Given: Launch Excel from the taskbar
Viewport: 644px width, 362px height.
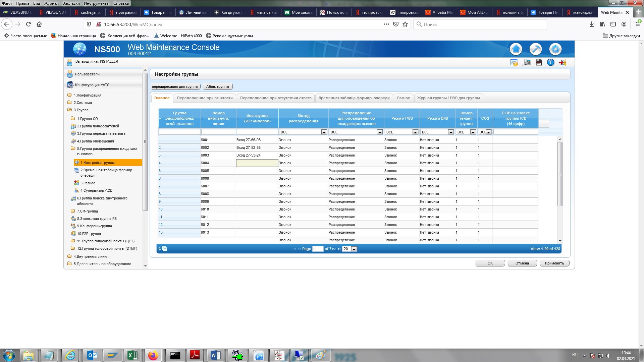Looking at the screenshot, I should (132, 355).
